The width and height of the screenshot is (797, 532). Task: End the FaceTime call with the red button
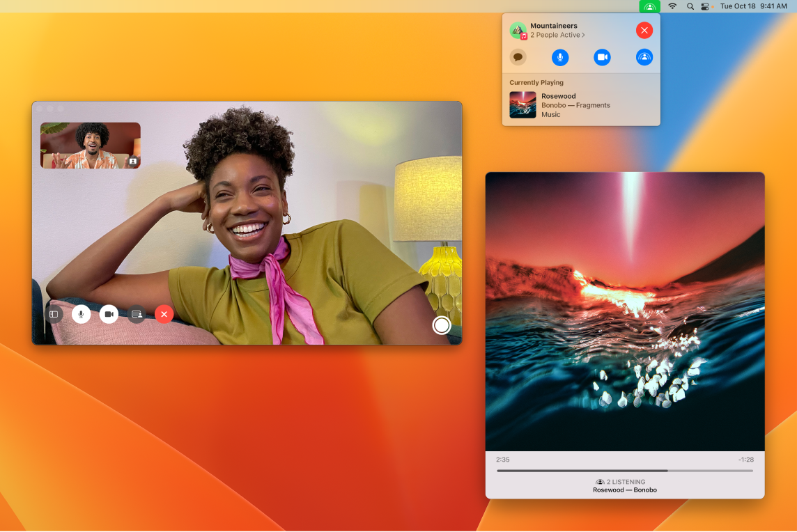[164, 314]
